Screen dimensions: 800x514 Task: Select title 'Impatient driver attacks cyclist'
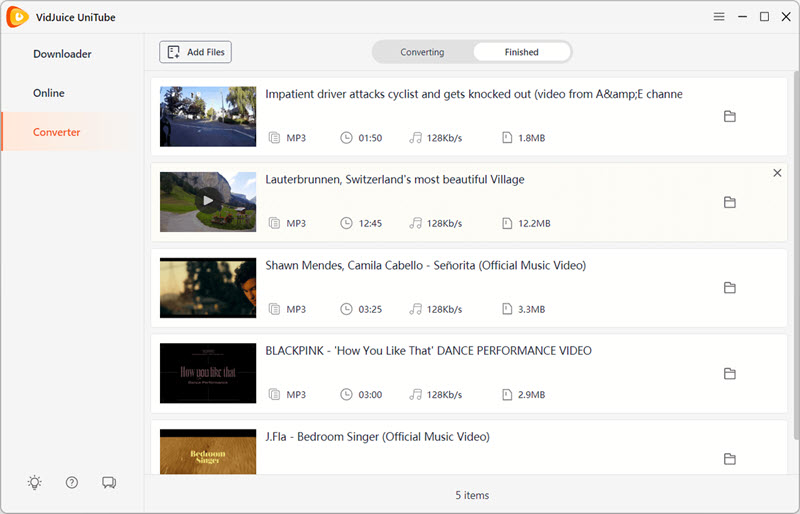[473, 94]
